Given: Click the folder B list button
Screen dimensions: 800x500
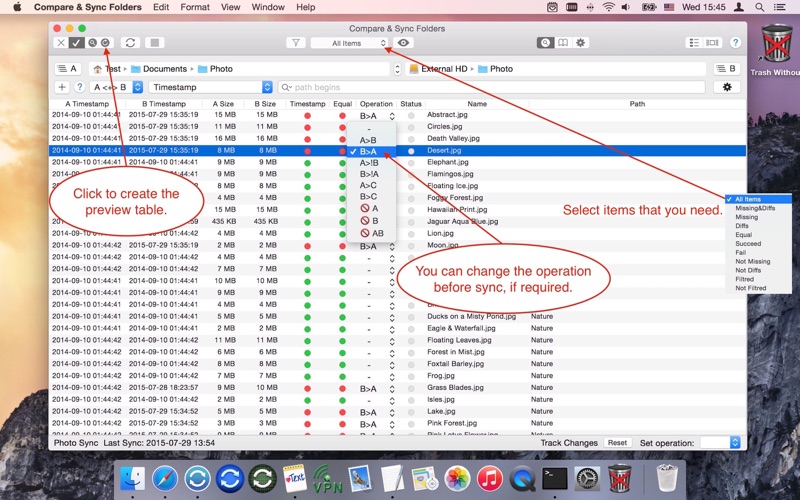Looking at the screenshot, I should tap(727, 69).
